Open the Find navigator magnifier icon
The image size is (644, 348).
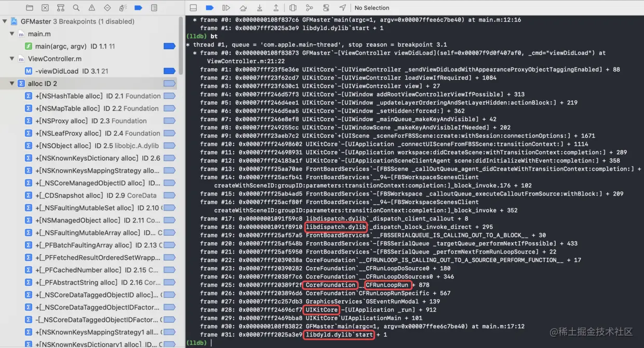(76, 8)
